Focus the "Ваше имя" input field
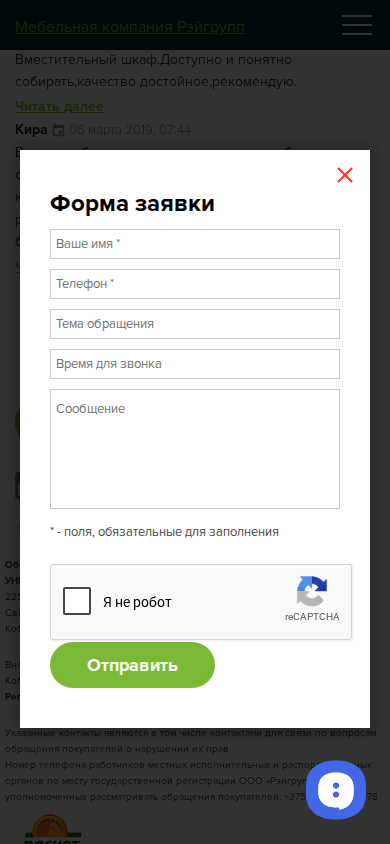This screenshot has width=390, height=844. pos(195,244)
